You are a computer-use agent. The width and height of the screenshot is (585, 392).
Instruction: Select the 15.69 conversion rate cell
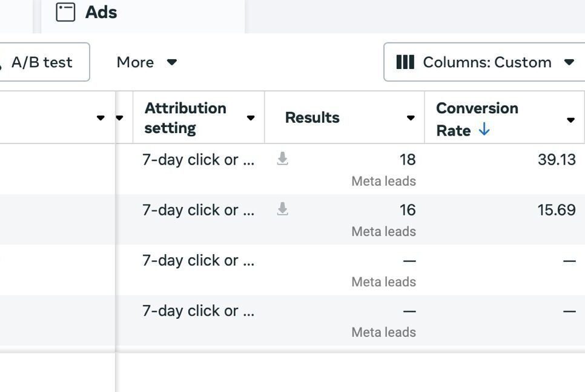pos(556,210)
